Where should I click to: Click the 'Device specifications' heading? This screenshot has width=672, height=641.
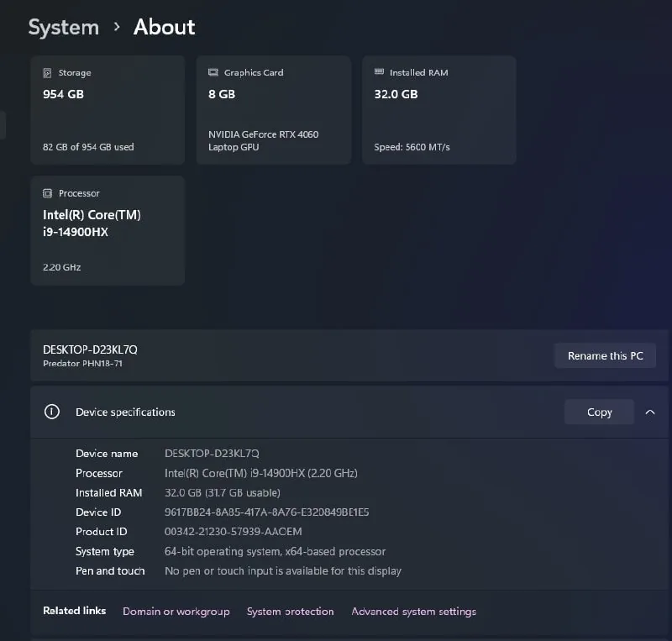[125, 412]
